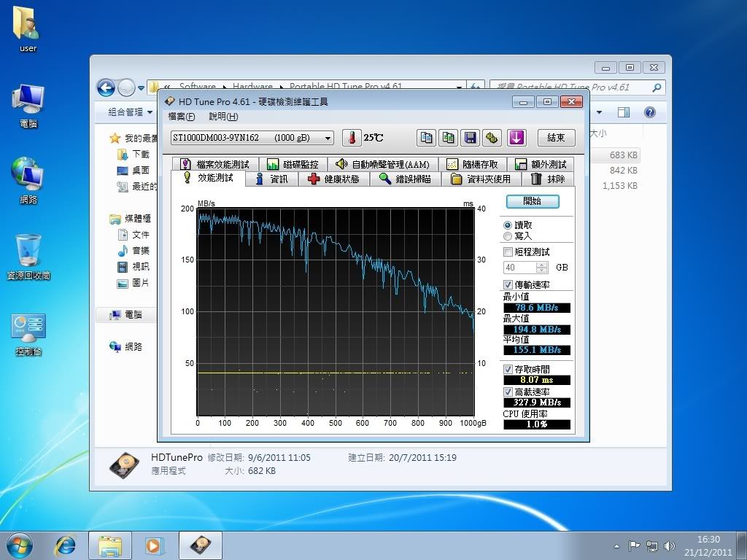Viewport: 747px width, 560px height.
Task: Select 桌面 in Explorer sidebar
Action: click(133, 170)
